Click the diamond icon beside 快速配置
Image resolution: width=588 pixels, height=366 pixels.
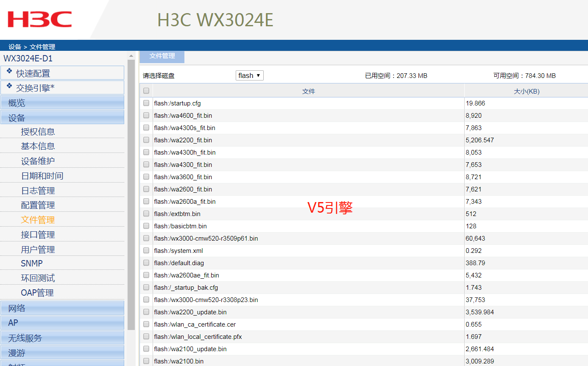coord(9,71)
